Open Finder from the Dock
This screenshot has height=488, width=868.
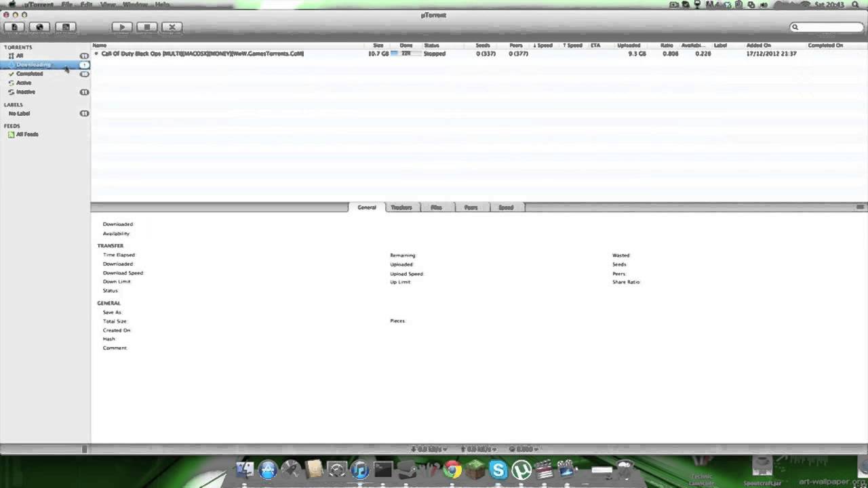pyautogui.click(x=245, y=469)
